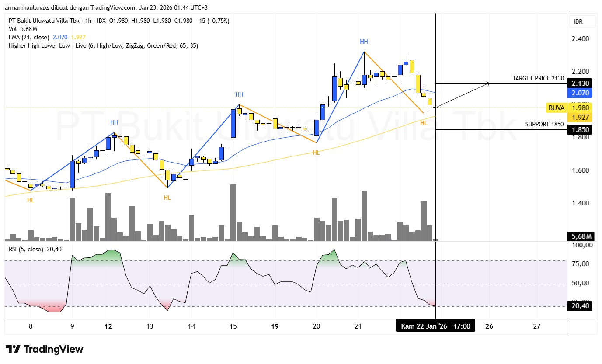Click the date 15 on the time axis
This screenshot has width=602, height=364.
(233, 326)
